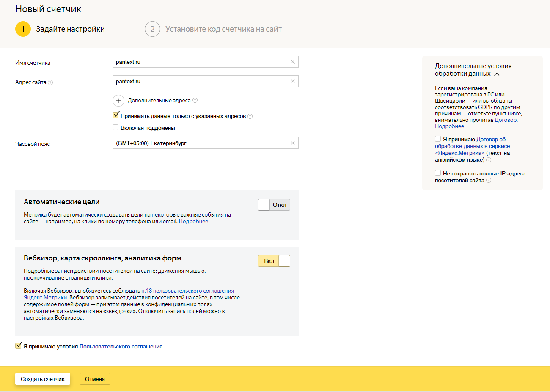Open п.18 пользовательского соглашения link
This screenshot has width=550, height=392.
coord(187,291)
